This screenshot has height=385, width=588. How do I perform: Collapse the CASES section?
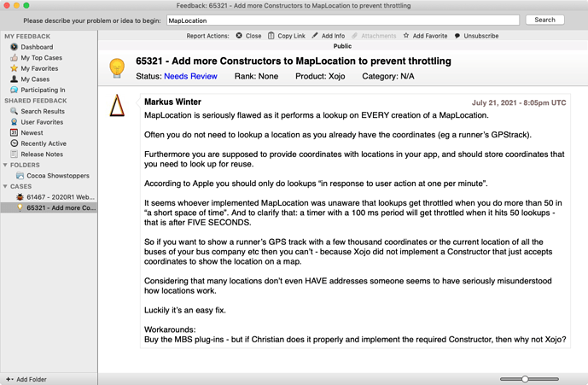5,186
